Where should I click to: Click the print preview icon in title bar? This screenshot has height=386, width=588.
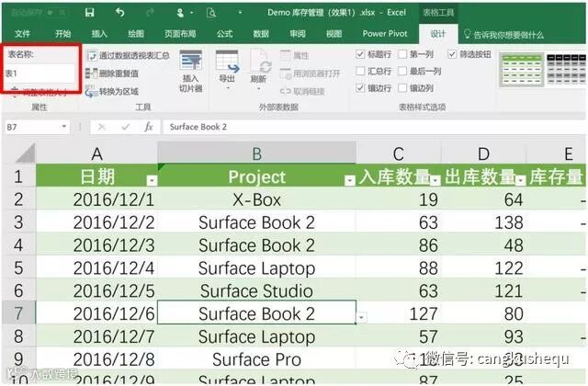point(211,13)
